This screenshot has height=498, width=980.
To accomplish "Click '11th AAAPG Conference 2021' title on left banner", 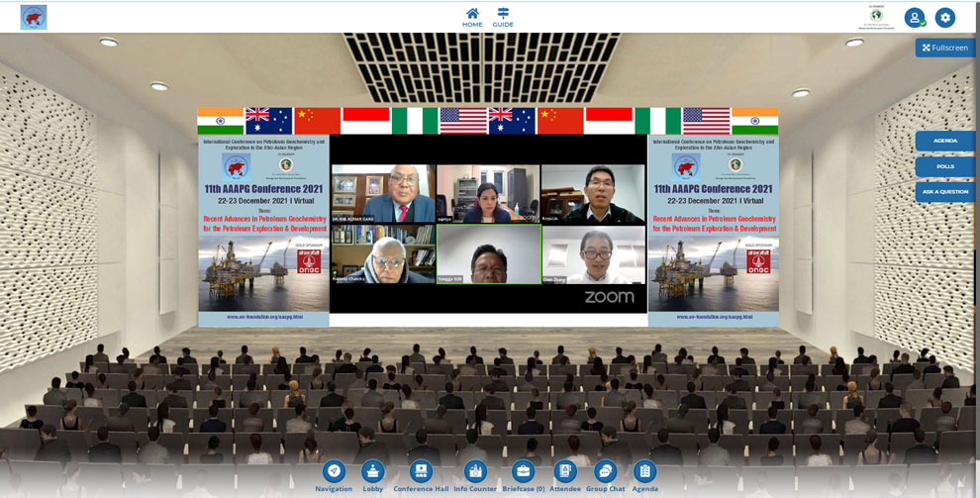I will pyautogui.click(x=263, y=189).
